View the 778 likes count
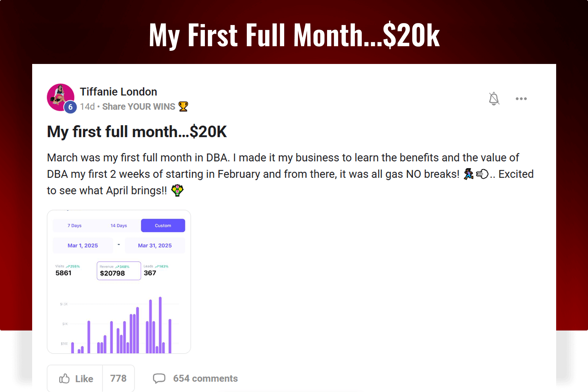588x392 pixels. pos(118,379)
